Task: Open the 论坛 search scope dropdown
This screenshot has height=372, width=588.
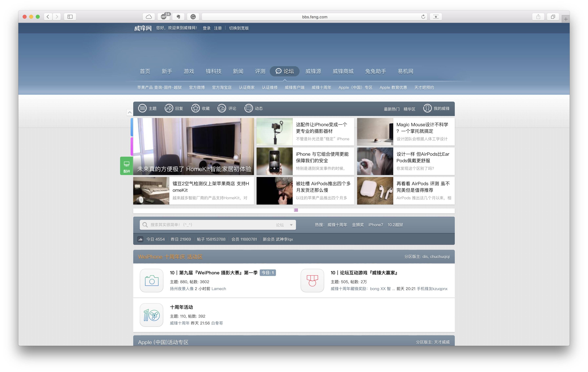Action: (x=284, y=225)
